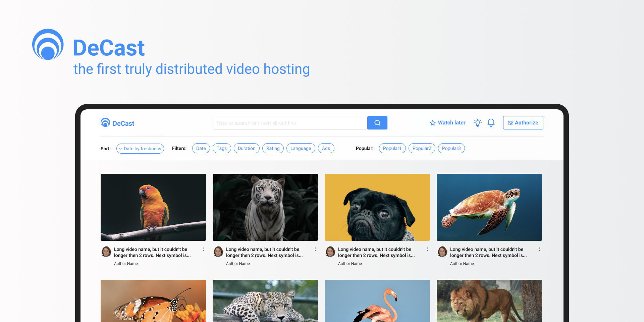The image size is (644, 322).
Task: Click author avatar under pug video
Action: point(330,252)
